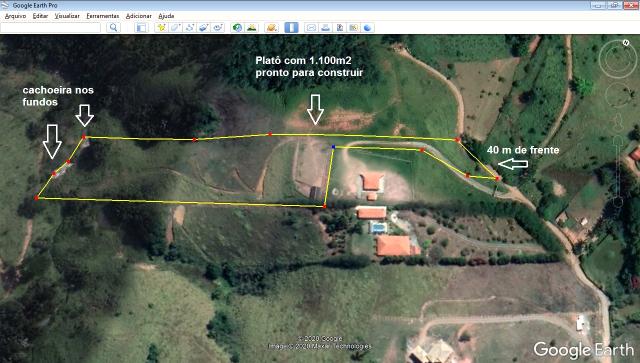This screenshot has width=640, height=363.
Task: Select the add path tool
Action: [x=190, y=27]
